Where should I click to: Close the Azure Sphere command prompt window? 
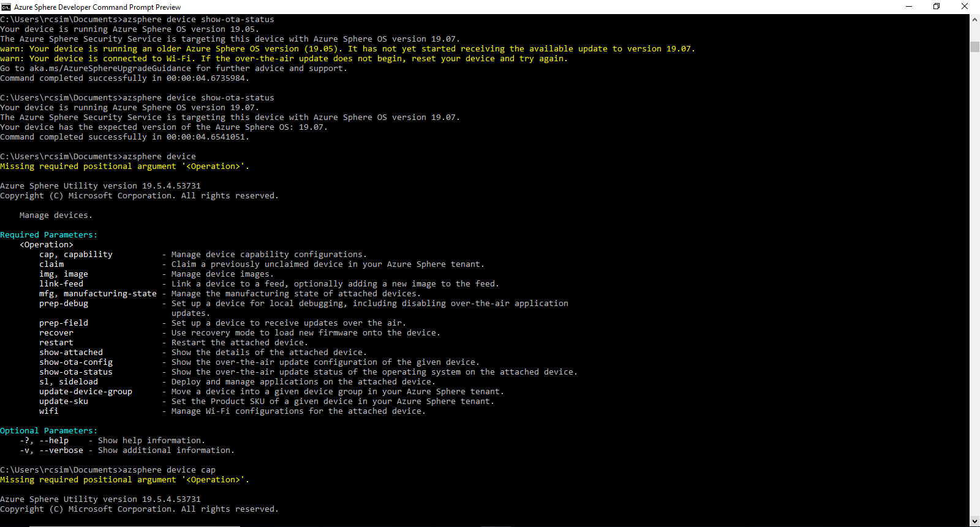point(965,7)
